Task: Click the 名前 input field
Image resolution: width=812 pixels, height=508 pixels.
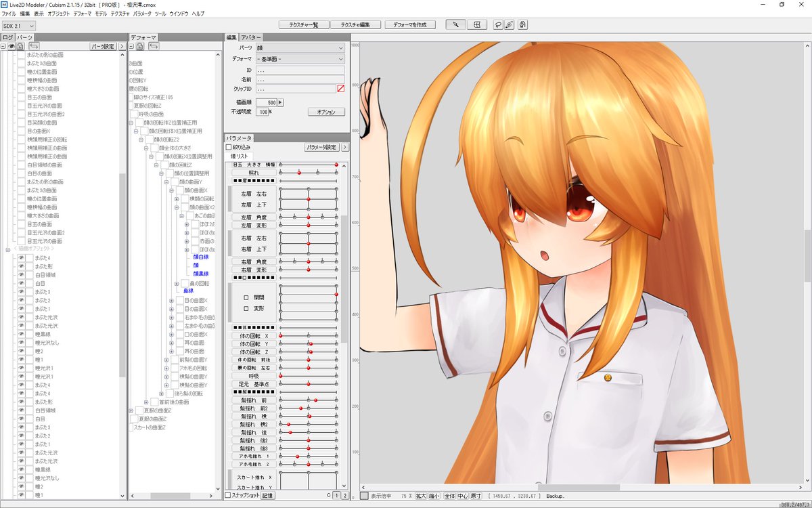Action: click(x=300, y=79)
